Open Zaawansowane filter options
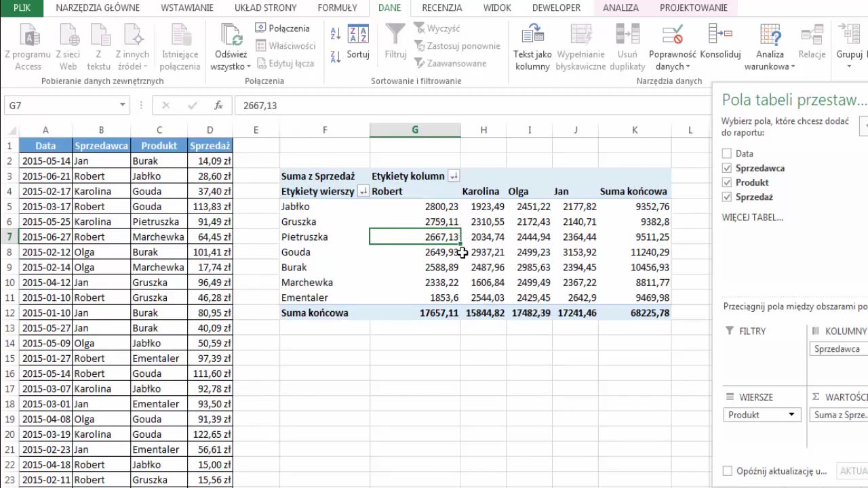The image size is (868, 488). (450, 63)
